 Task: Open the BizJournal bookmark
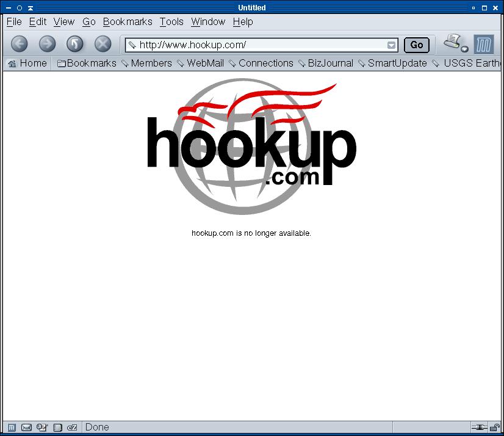(326, 64)
